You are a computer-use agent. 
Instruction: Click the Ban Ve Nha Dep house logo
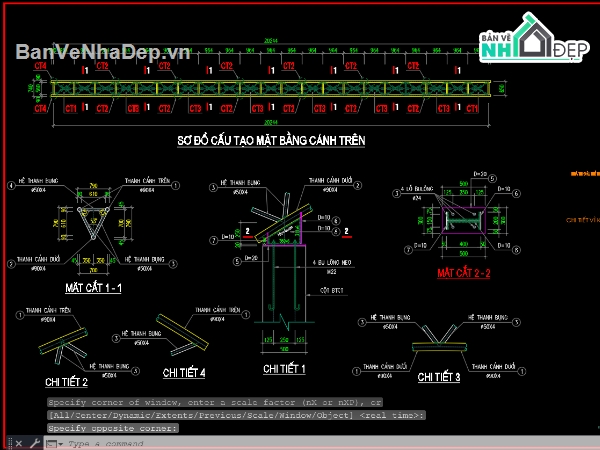click(x=533, y=38)
